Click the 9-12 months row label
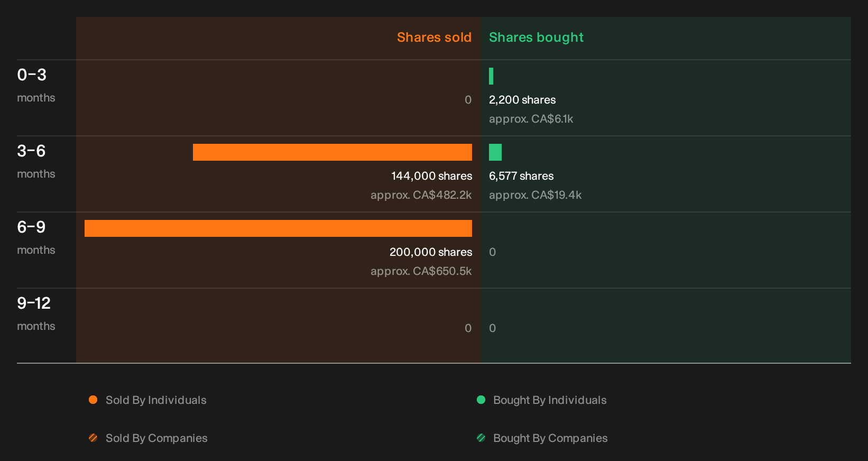This screenshot has width=868, height=461. 36,313
